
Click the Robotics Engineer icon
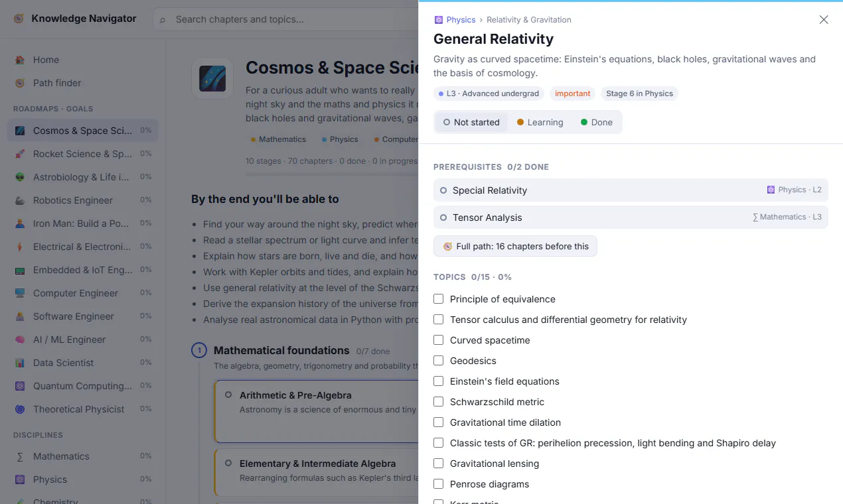pos(20,200)
